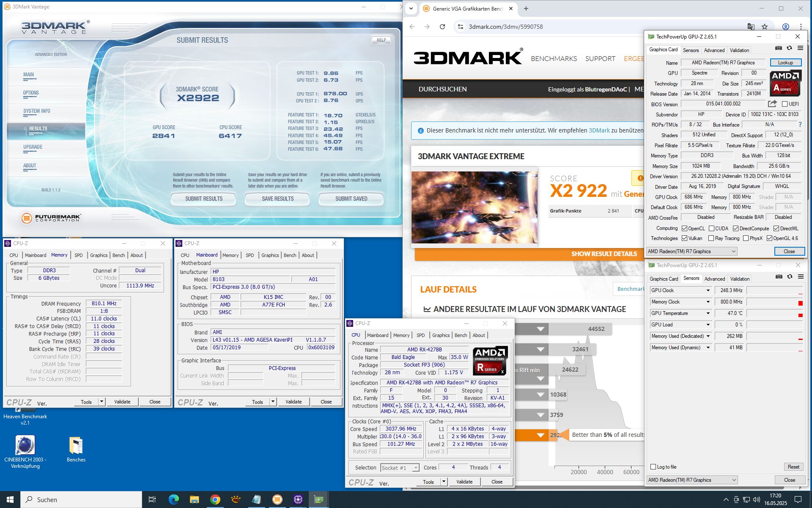Open the Socket #1 selection dropdown in CPU-Z

400,468
